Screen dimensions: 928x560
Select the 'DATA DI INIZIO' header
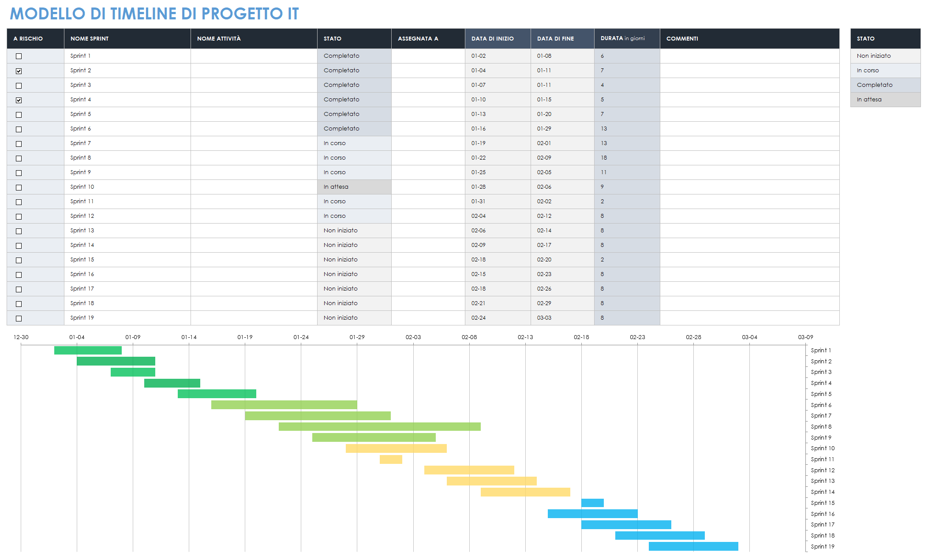498,38
